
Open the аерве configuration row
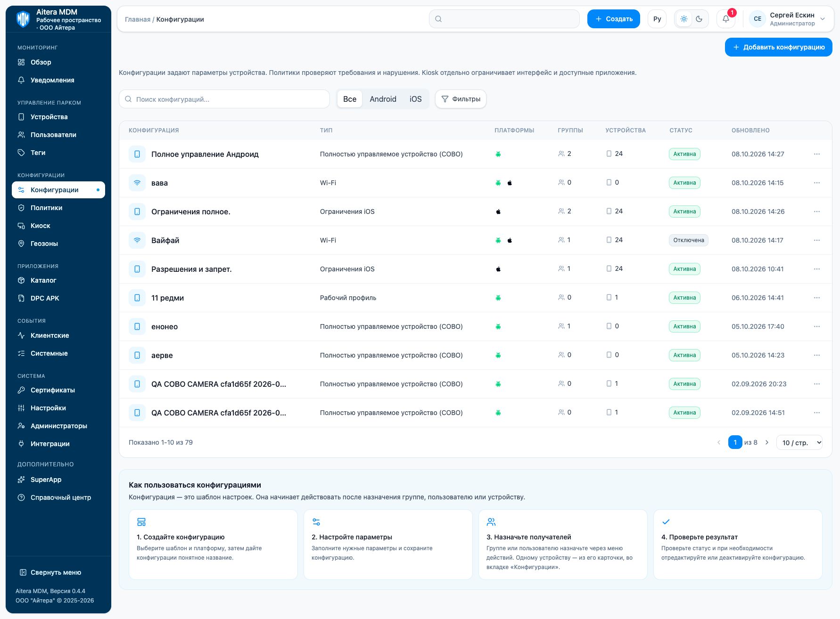click(475, 355)
